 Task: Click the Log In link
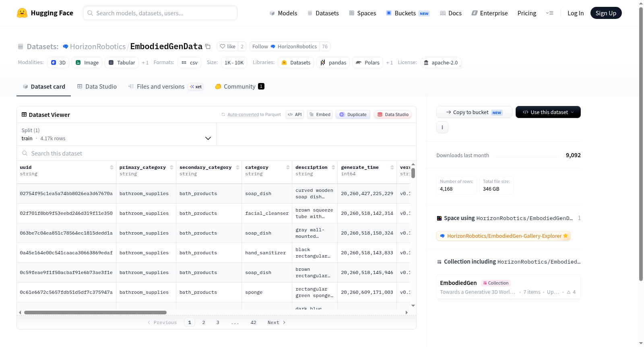click(576, 13)
